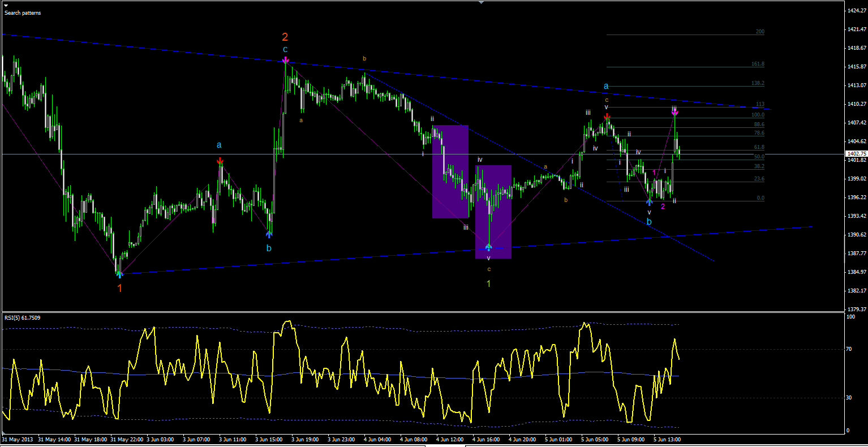Select the magenta arrow under wave iii on far right
Viewport: 868px width, 447px height.
point(674,113)
